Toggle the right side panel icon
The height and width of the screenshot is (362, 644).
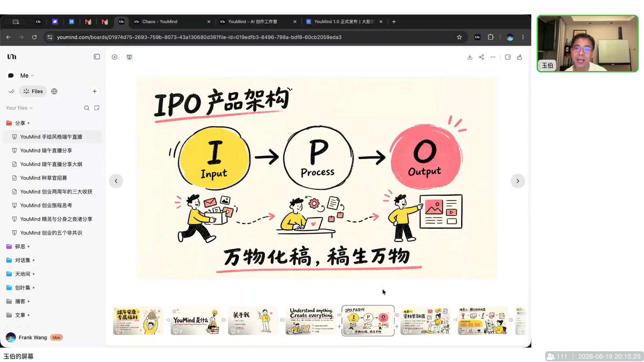point(507,57)
